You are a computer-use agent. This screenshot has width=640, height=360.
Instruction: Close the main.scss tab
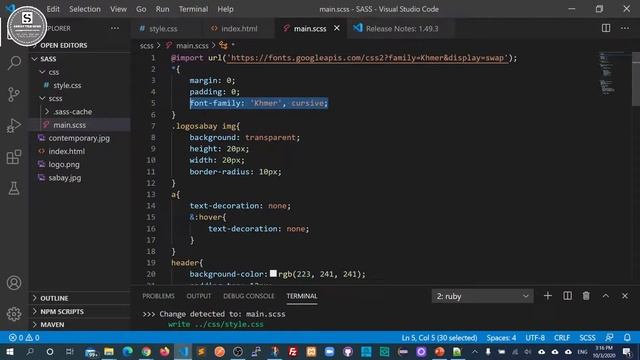point(337,28)
